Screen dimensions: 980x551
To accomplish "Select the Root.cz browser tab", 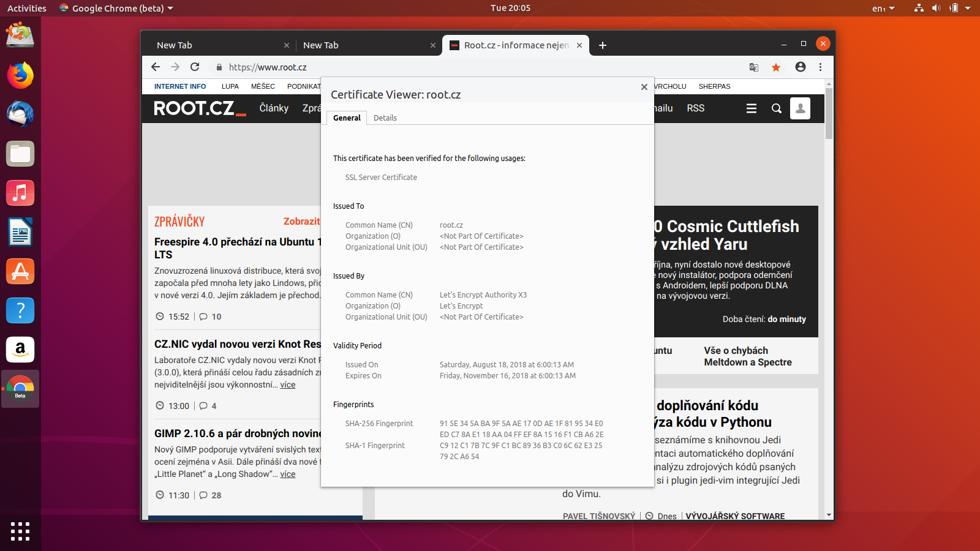I will click(x=516, y=45).
